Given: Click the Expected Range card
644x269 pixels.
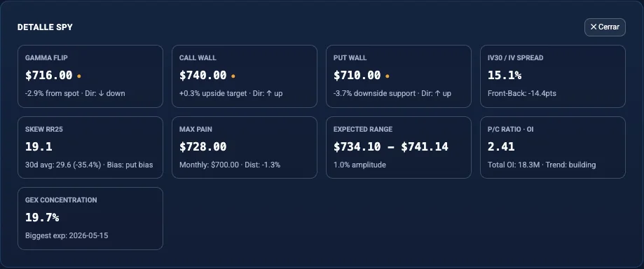Looking at the screenshot, I should pyautogui.click(x=399, y=147).
